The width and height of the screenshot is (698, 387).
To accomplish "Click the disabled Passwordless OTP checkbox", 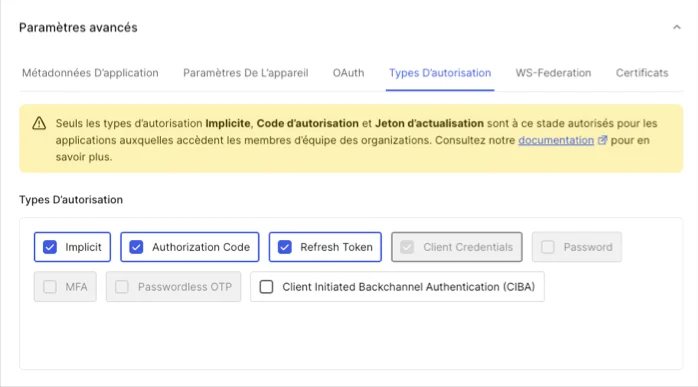I will tap(122, 287).
